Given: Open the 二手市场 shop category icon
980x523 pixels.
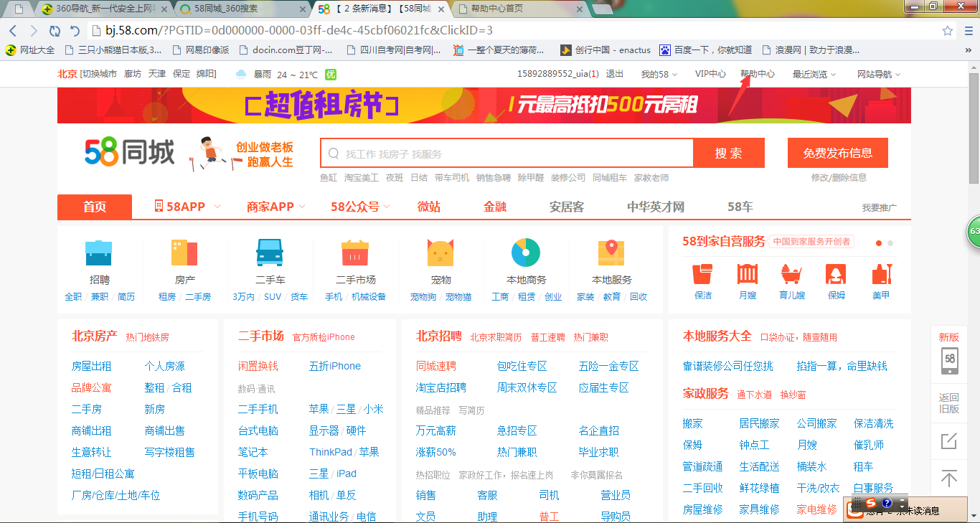Looking at the screenshot, I should (x=355, y=253).
